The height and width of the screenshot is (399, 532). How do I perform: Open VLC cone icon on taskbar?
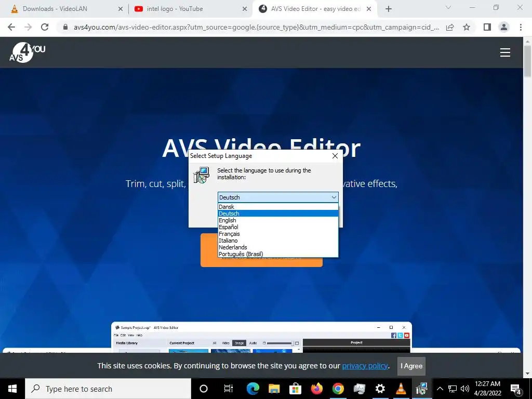pos(401,389)
